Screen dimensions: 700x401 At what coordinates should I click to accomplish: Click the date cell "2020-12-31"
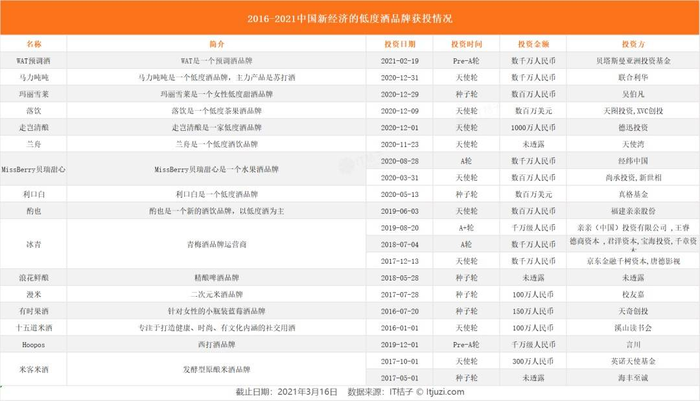pyautogui.click(x=400, y=77)
